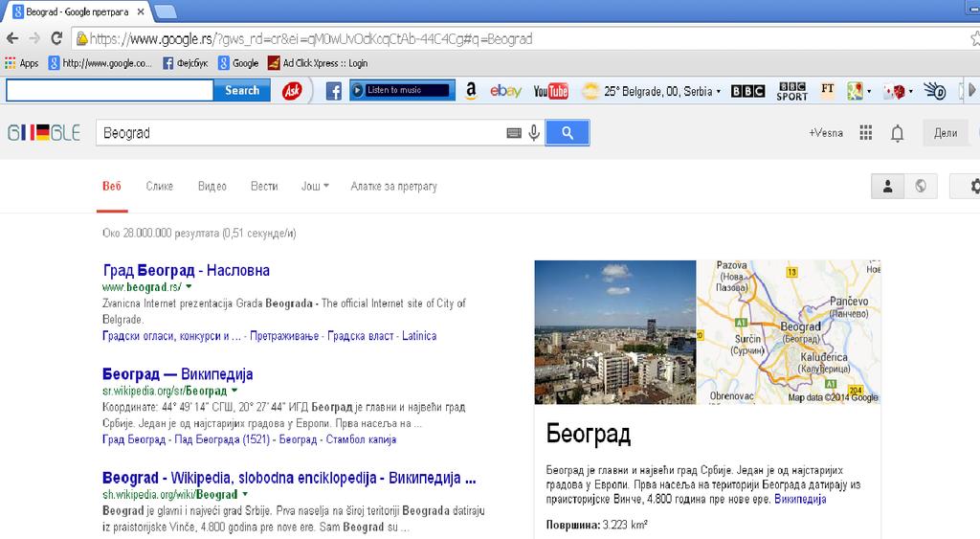Open Facebook from the toolbar icon
This screenshot has height=539, width=980.
point(334,91)
